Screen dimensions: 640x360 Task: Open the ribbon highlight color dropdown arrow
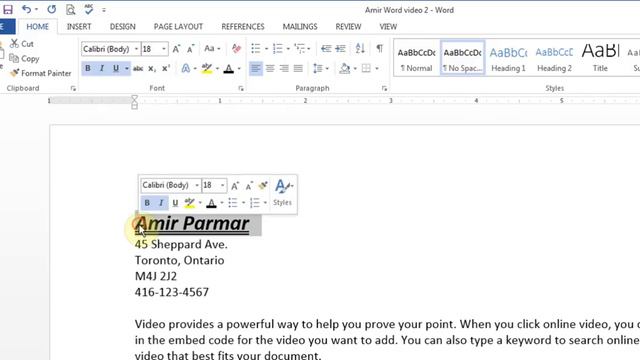click(217, 68)
